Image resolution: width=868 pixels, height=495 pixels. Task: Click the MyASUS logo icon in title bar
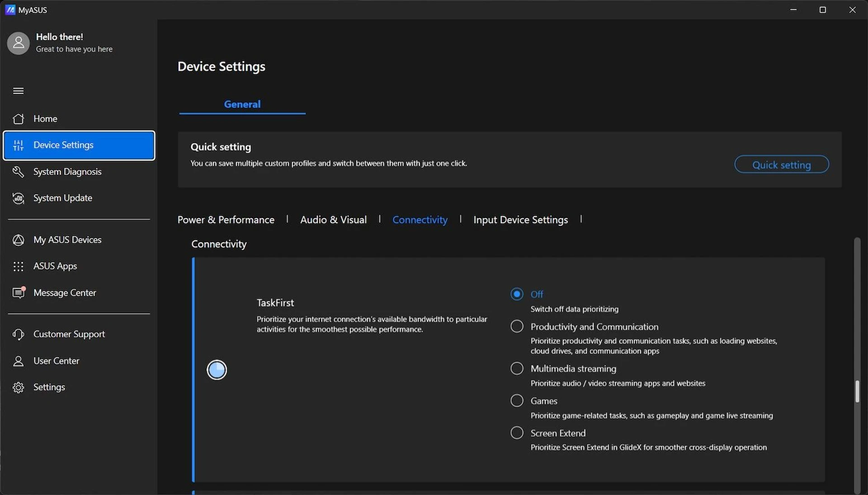[10, 9]
